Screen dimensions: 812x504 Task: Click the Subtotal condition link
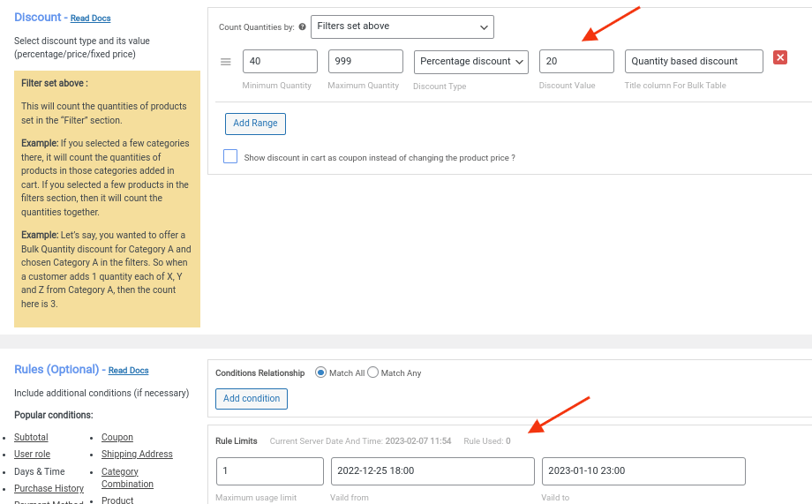coord(31,437)
